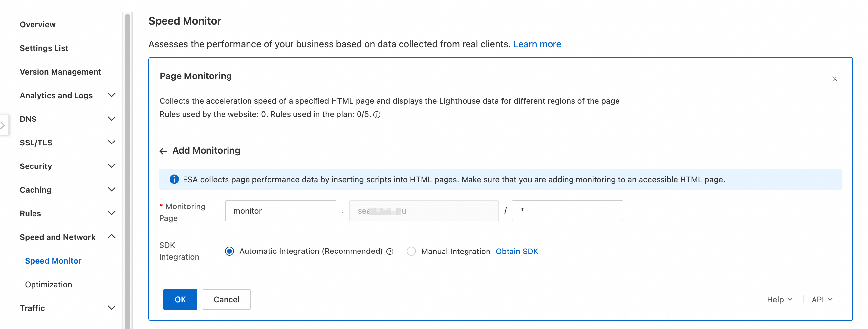Screen dimensions: 868x329
Task: Expand the DNS sidebar section
Action: pyautogui.click(x=111, y=119)
